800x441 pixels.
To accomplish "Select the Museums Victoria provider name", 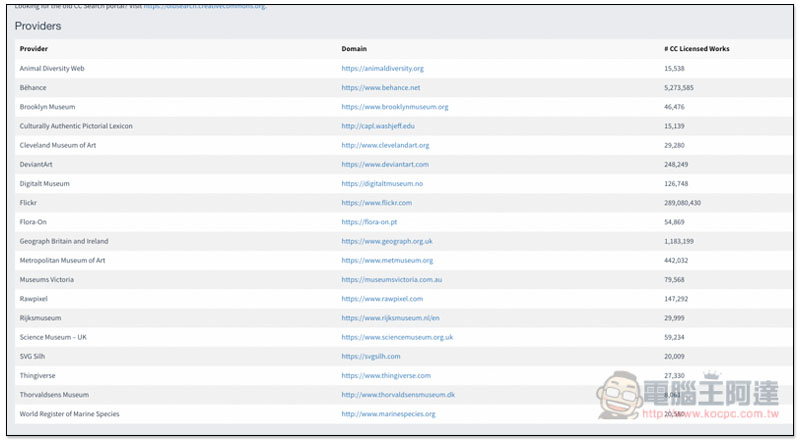I will [46, 280].
